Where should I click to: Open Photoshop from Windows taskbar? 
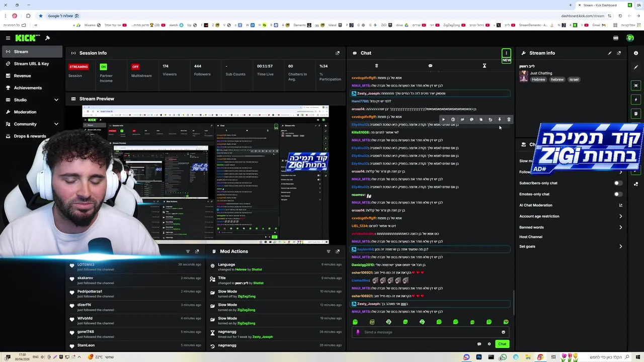[x=478, y=357]
